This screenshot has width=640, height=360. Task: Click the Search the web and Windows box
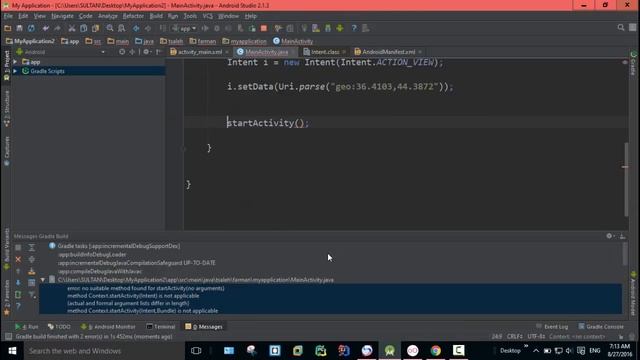pos(104,351)
